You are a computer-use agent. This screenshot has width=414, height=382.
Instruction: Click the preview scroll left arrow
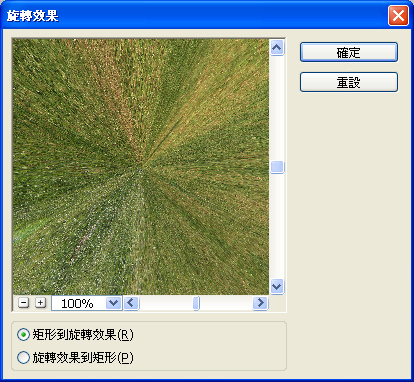point(131,303)
